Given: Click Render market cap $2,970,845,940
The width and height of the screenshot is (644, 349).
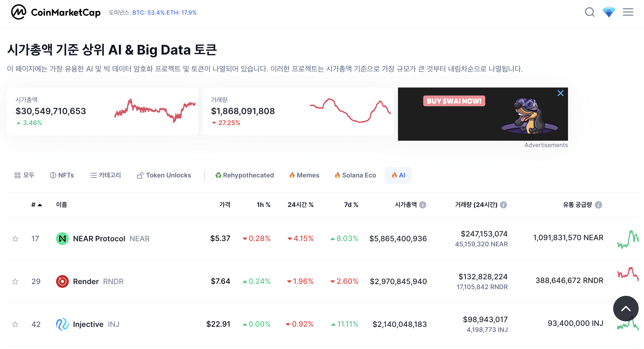Looking at the screenshot, I should (x=398, y=281).
